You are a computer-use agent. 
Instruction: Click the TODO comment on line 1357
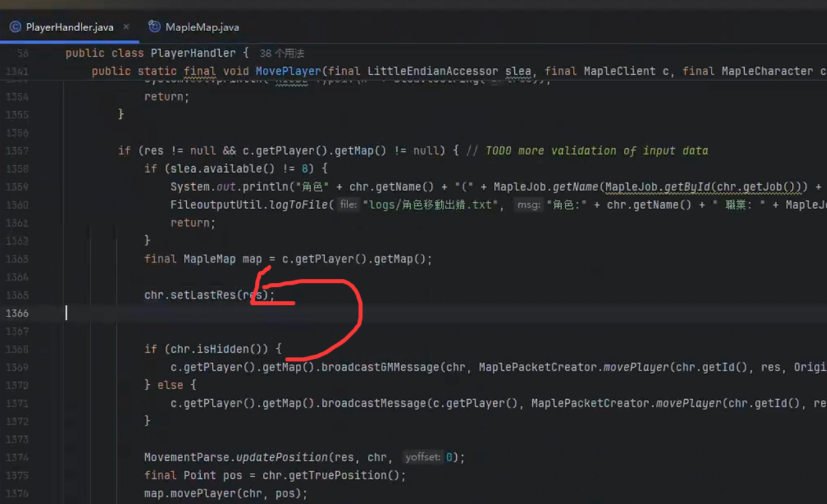596,151
